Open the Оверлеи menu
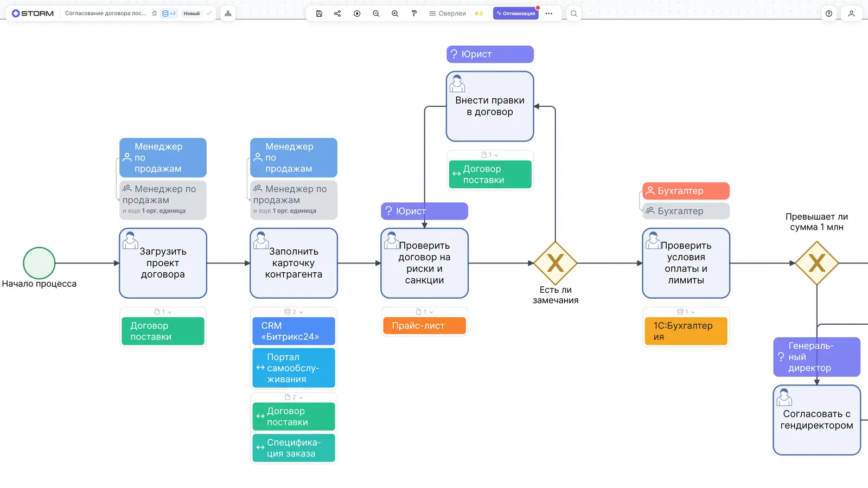Viewport: 868px width, 488px height. [448, 14]
